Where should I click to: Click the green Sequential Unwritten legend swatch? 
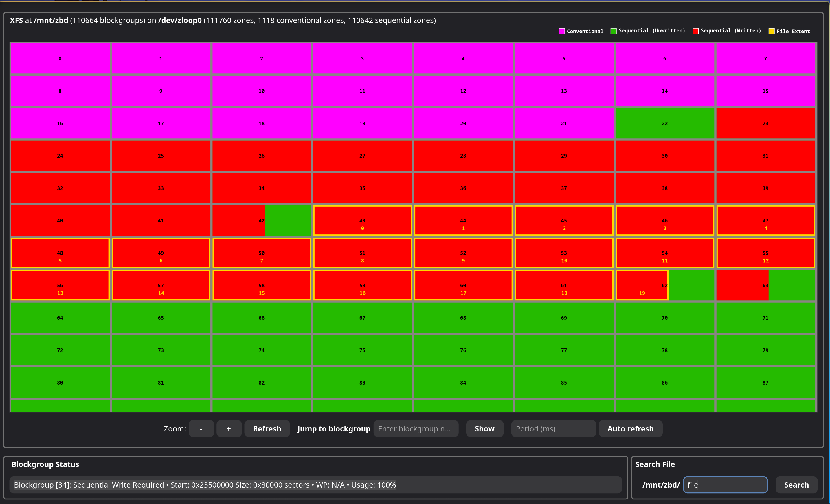coord(614,31)
